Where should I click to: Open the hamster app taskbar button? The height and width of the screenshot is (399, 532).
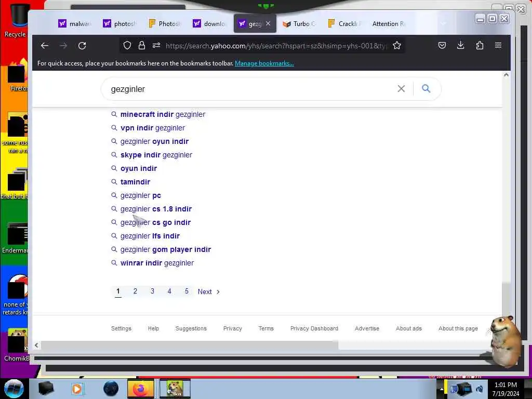(x=175, y=389)
